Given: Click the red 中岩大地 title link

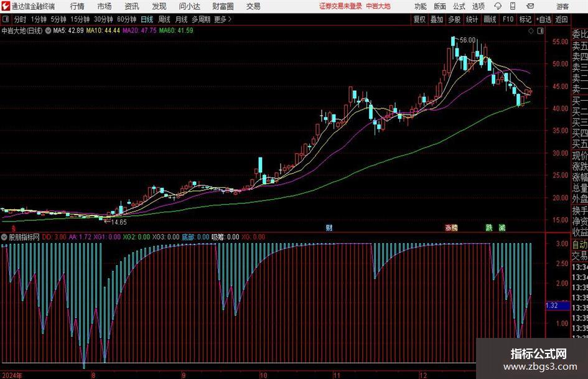Looking at the screenshot, I should point(378,6).
